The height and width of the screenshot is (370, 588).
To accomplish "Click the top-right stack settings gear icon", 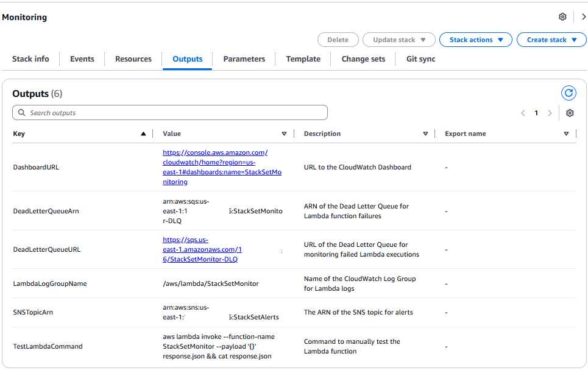I will [562, 17].
